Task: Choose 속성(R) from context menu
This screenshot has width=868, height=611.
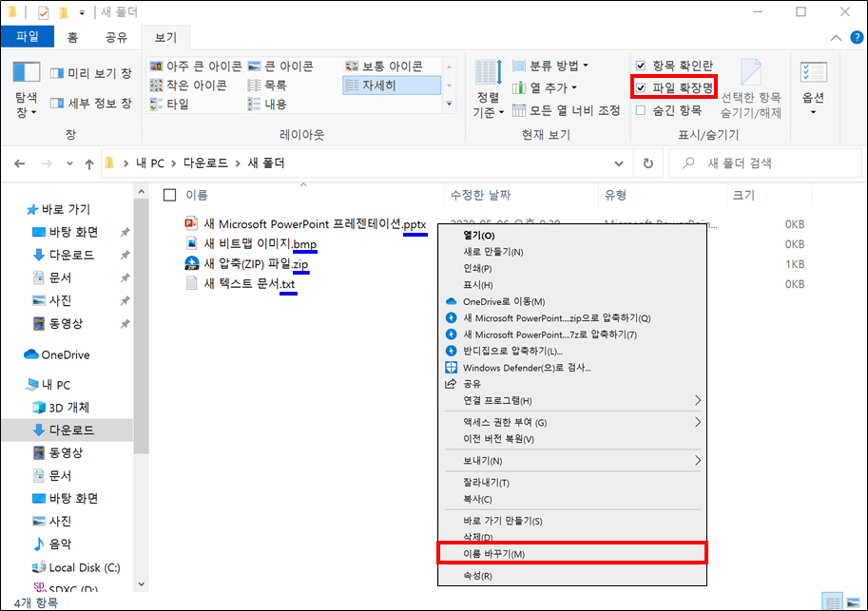Action: tap(572, 576)
